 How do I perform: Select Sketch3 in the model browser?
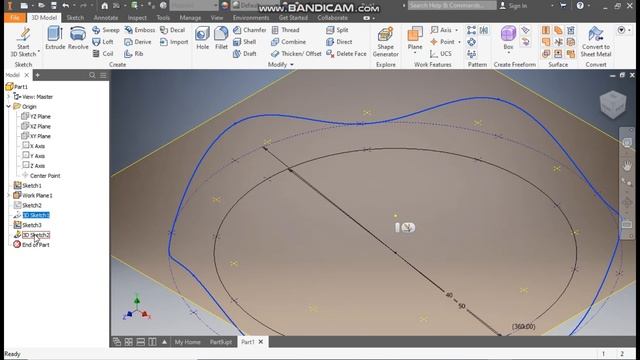[32, 225]
